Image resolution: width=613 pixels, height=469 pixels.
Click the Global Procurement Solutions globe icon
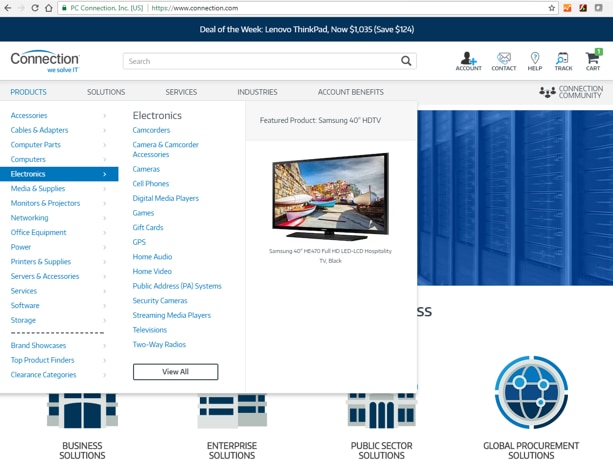tap(531, 392)
